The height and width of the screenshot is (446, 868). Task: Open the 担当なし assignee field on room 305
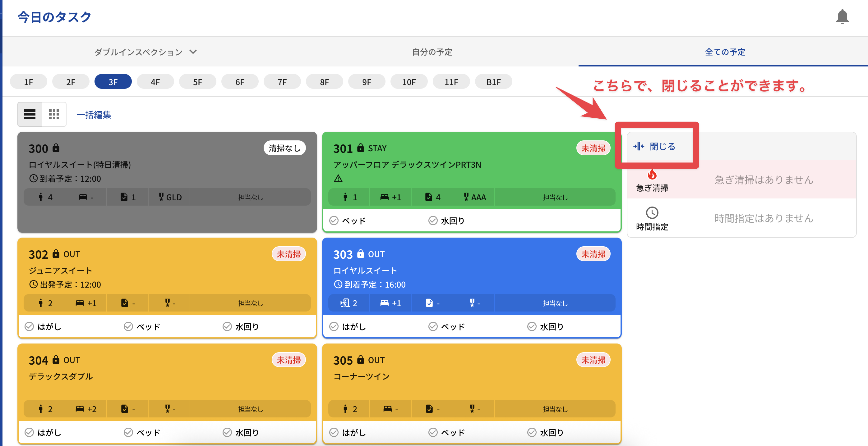[555, 409]
